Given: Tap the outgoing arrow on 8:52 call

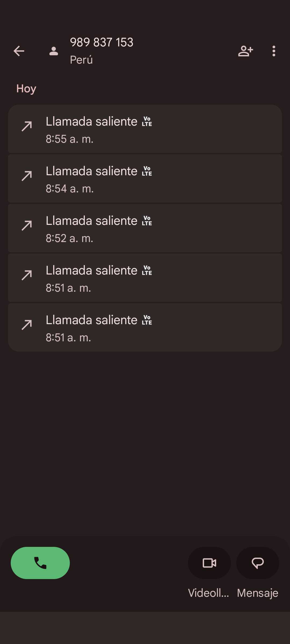Looking at the screenshot, I should (27, 225).
